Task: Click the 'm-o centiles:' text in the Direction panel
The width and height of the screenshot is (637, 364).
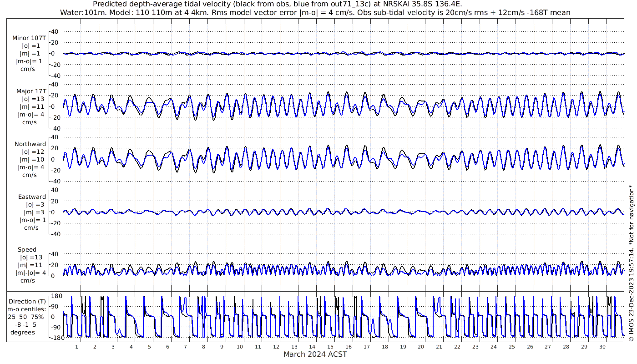Action: pyautogui.click(x=27, y=309)
